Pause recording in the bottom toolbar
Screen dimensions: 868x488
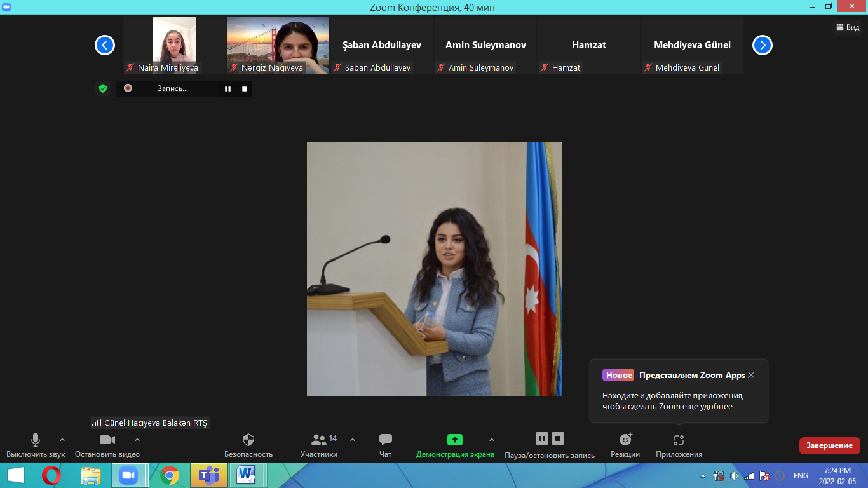pyautogui.click(x=541, y=438)
